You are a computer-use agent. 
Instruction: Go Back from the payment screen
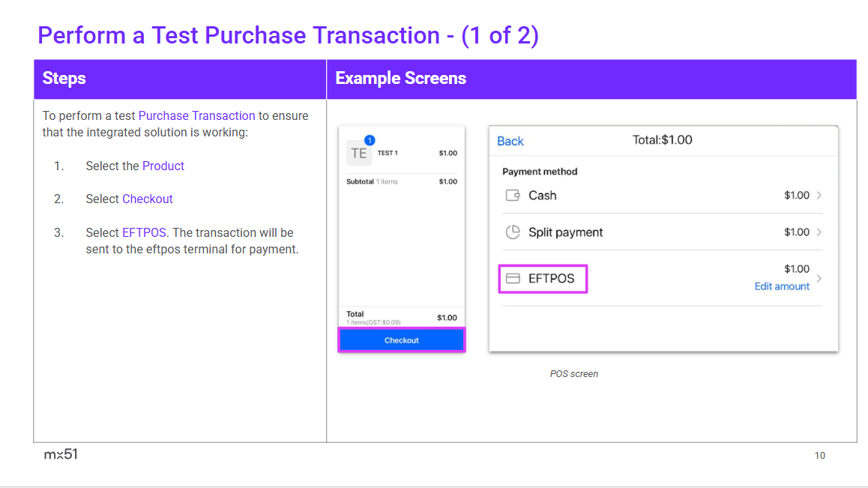tap(510, 141)
